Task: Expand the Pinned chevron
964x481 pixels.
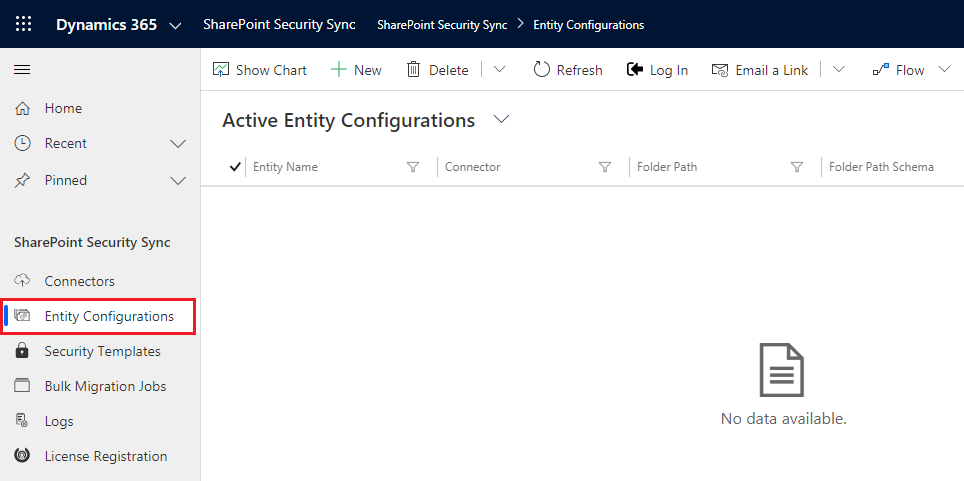Action: [x=178, y=181]
